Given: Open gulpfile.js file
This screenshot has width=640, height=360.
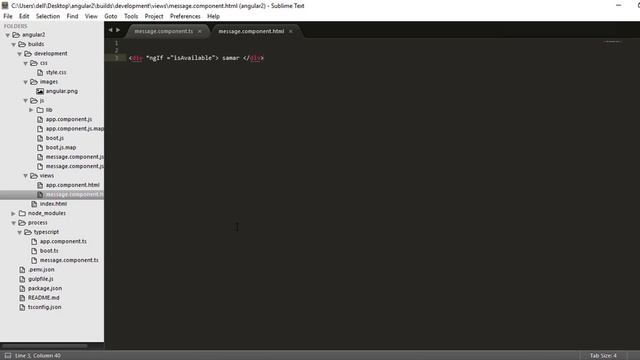Looking at the screenshot, I should pos(41,279).
